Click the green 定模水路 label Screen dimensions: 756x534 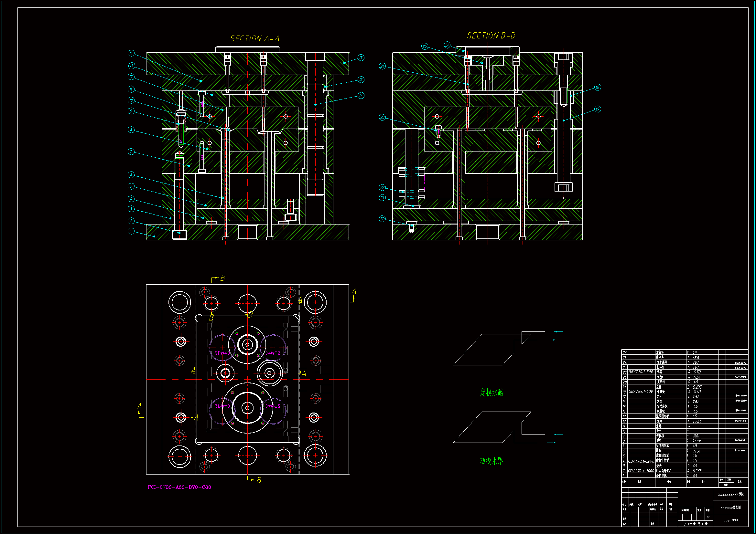pos(491,393)
